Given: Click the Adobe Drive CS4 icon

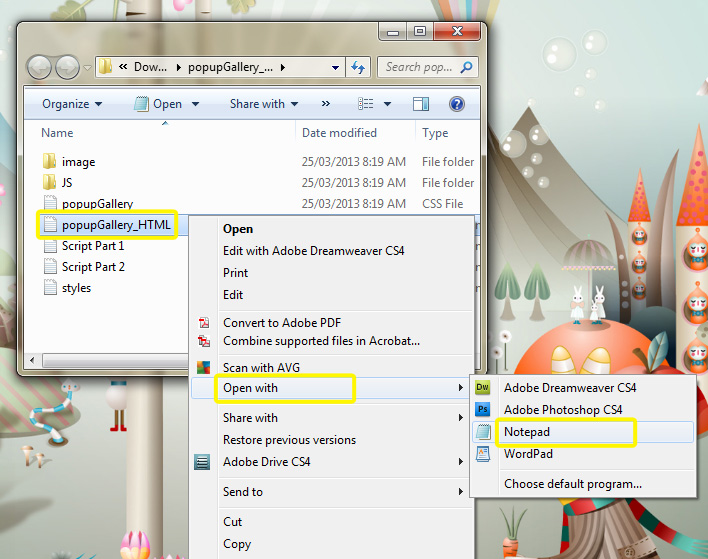Looking at the screenshot, I should pyautogui.click(x=202, y=462).
